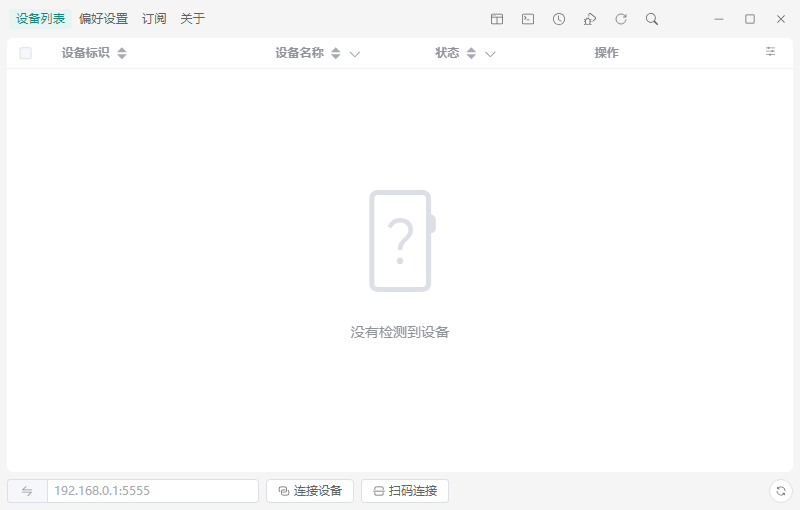
Task: Close the application window
Action: (781, 19)
